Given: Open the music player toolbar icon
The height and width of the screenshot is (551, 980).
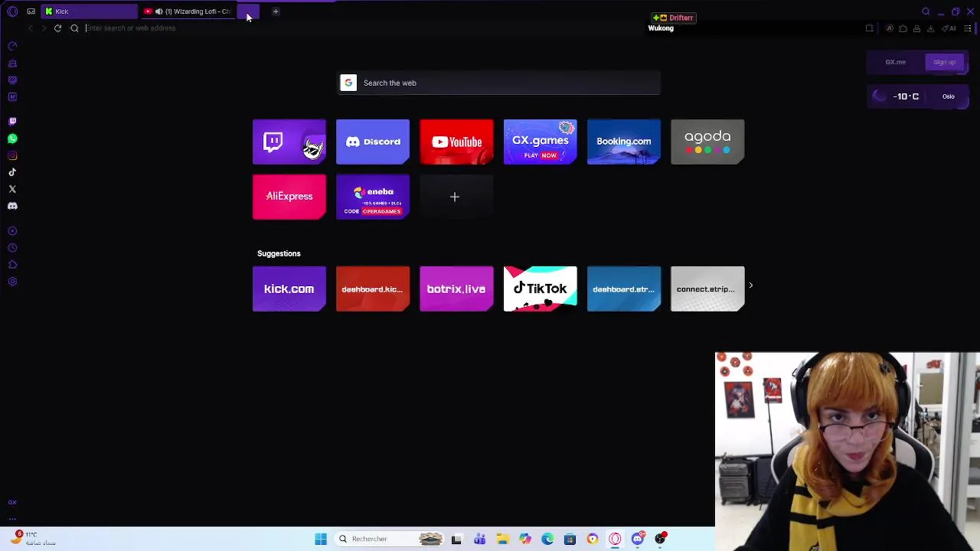Looking at the screenshot, I should coord(890,28).
